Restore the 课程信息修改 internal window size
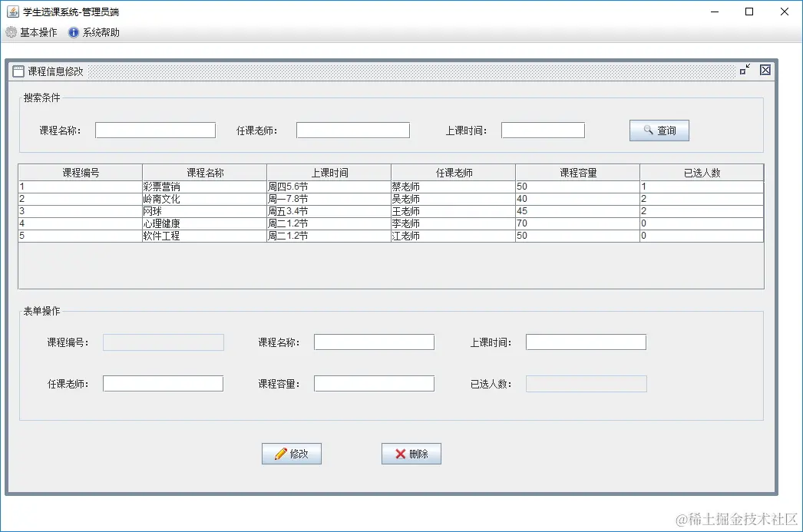803x532 pixels. [745, 70]
